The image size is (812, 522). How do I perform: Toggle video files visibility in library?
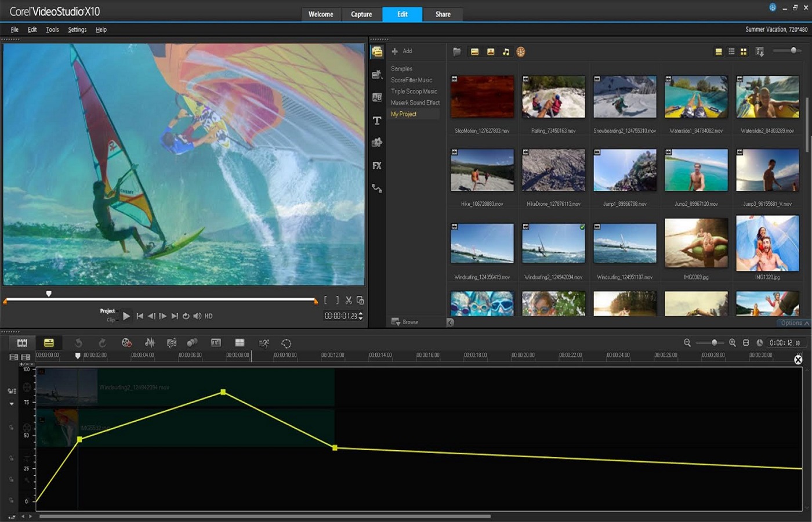point(474,52)
